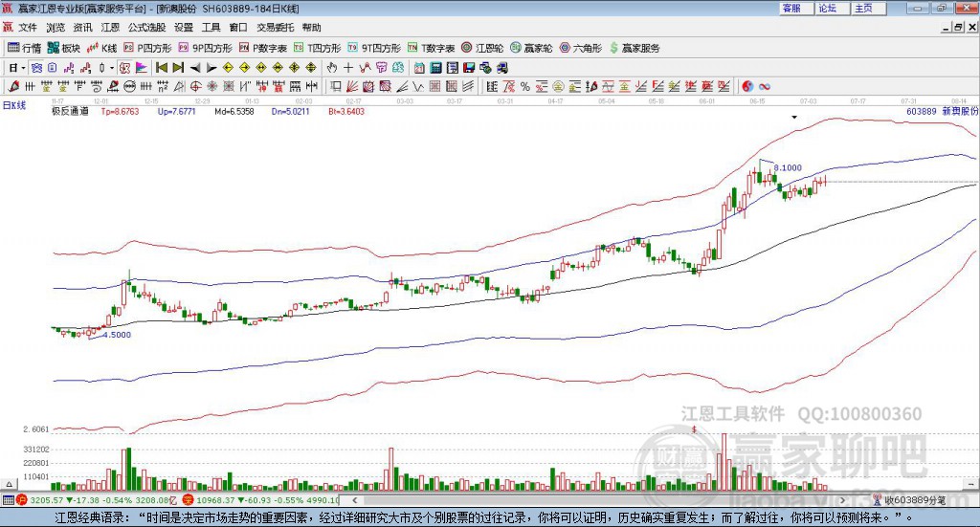980x527 pixels.
Task: Open the T数字表 tool
Action: click(x=432, y=48)
